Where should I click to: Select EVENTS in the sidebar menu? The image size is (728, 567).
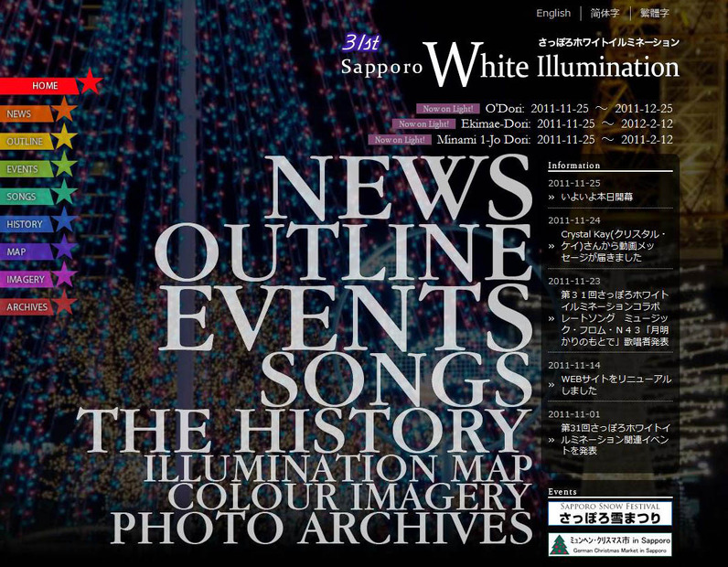coord(27,169)
